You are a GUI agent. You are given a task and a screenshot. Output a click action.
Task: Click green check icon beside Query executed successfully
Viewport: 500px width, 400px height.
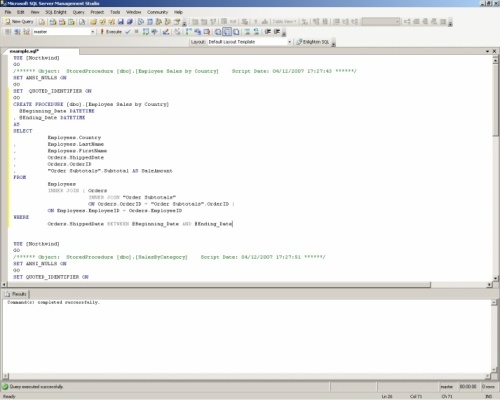(5, 387)
